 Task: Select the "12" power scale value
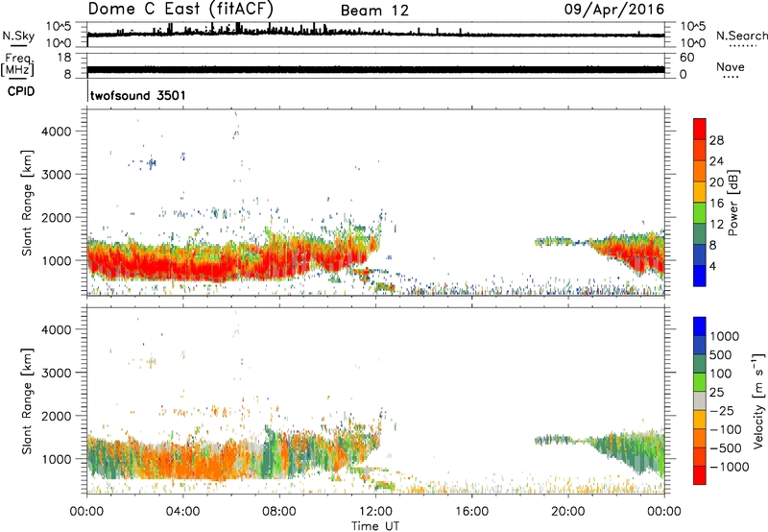(x=716, y=225)
